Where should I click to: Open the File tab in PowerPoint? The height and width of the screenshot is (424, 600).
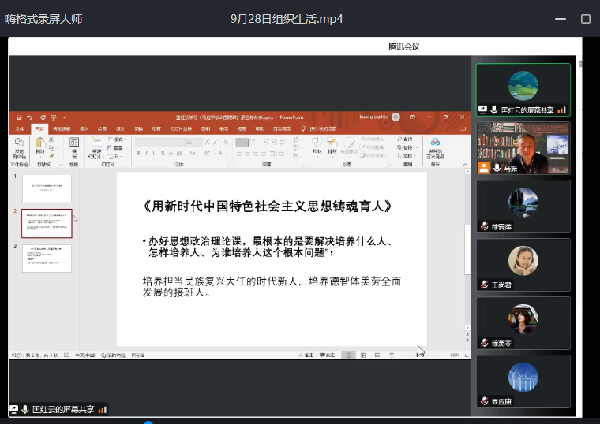pos(19,129)
